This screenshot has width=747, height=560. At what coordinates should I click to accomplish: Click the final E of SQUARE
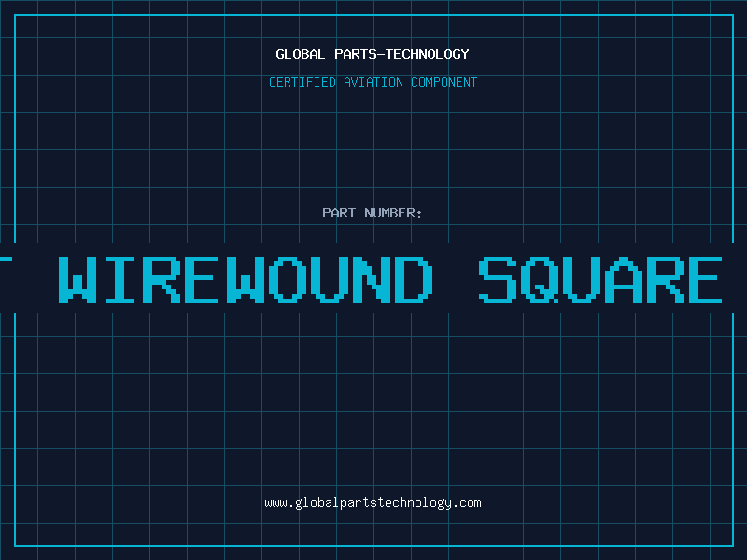pos(704,279)
